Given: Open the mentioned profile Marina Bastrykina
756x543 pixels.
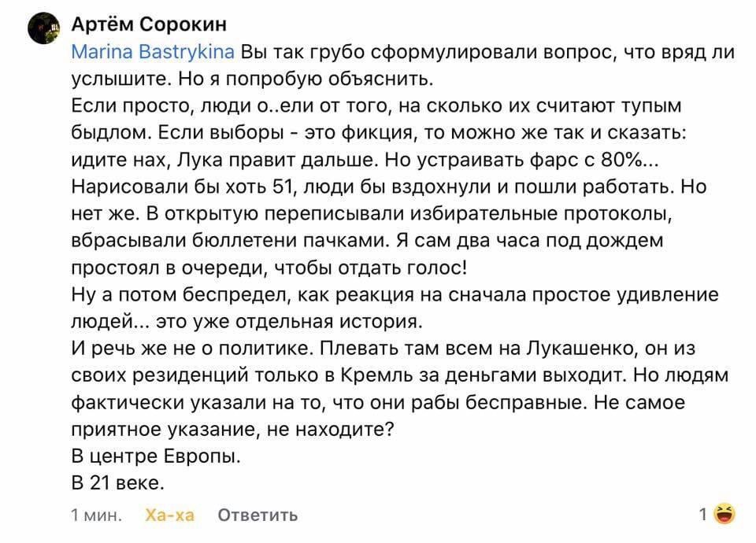Looking at the screenshot, I should click(153, 51).
